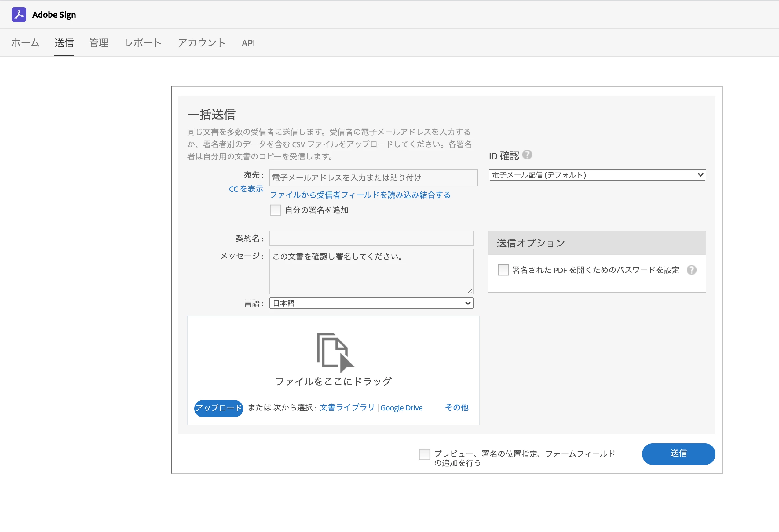Click the 契約名 input field
Screen dimensions: 779x532
(371, 238)
